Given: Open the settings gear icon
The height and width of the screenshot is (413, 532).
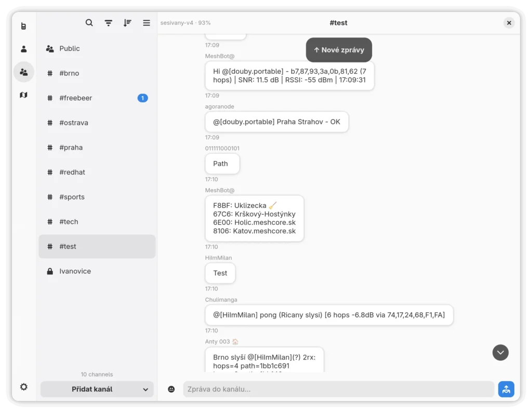Looking at the screenshot, I should click(23, 387).
